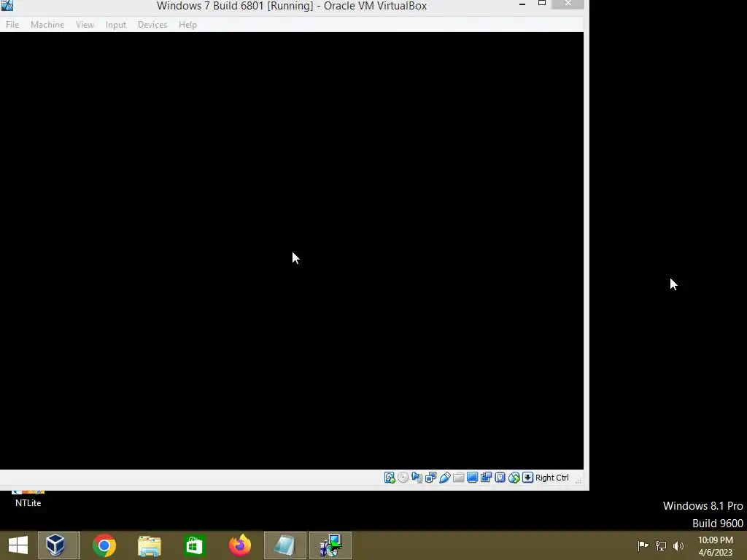The image size is (747, 560).
Task: Click the keyboard capture arrow indicator
Action: pyautogui.click(x=528, y=478)
